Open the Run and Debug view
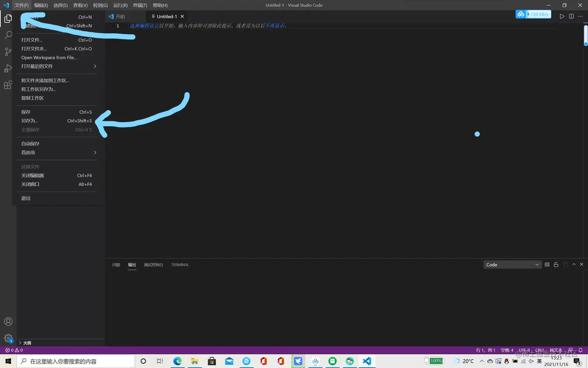This screenshot has height=368, width=588. (8, 69)
